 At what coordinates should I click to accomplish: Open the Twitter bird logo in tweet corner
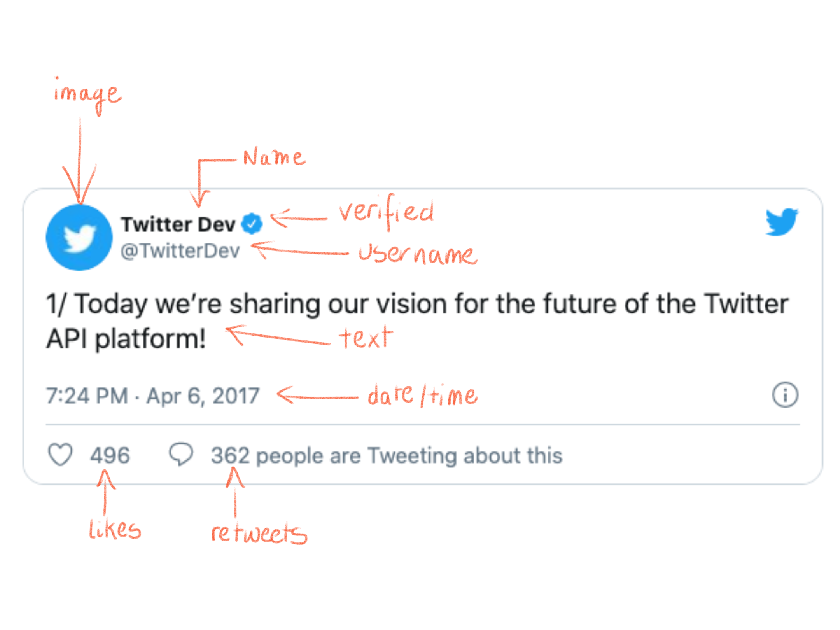click(x=782, y=222)
